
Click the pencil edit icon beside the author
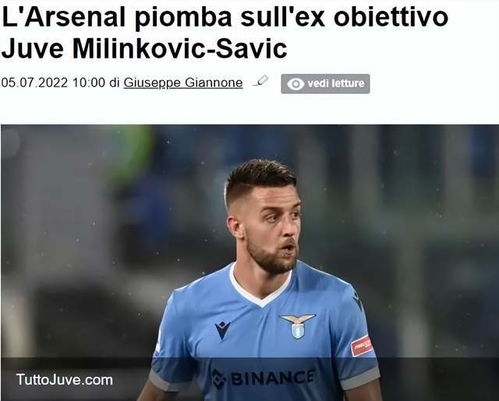tap(260, 81)
